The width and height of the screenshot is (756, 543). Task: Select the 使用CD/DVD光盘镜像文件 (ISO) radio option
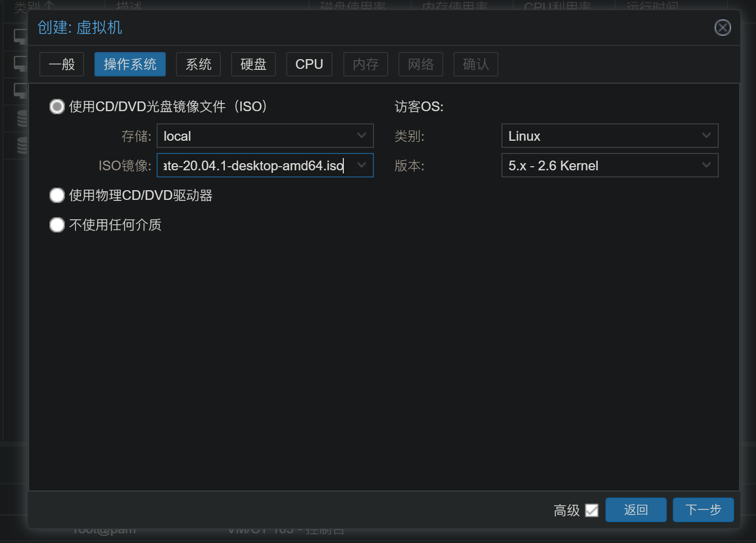(x=57, y=107)
